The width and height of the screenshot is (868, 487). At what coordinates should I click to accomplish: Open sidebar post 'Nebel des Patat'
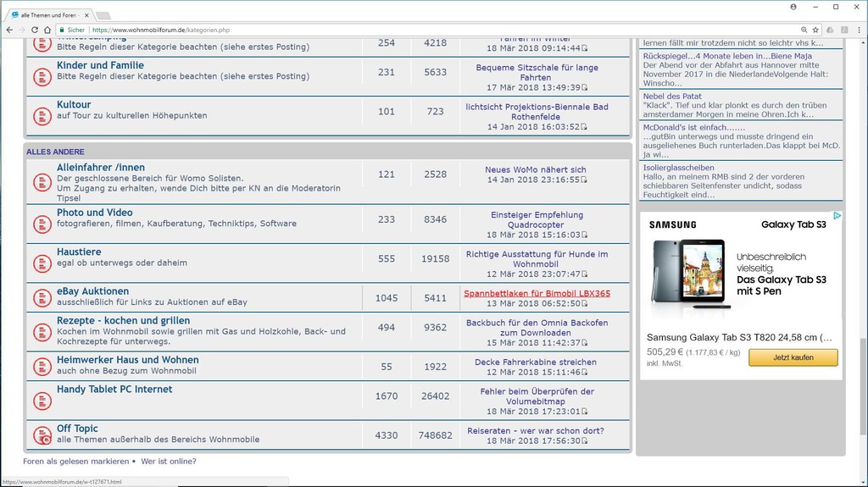tap(672, 96)
